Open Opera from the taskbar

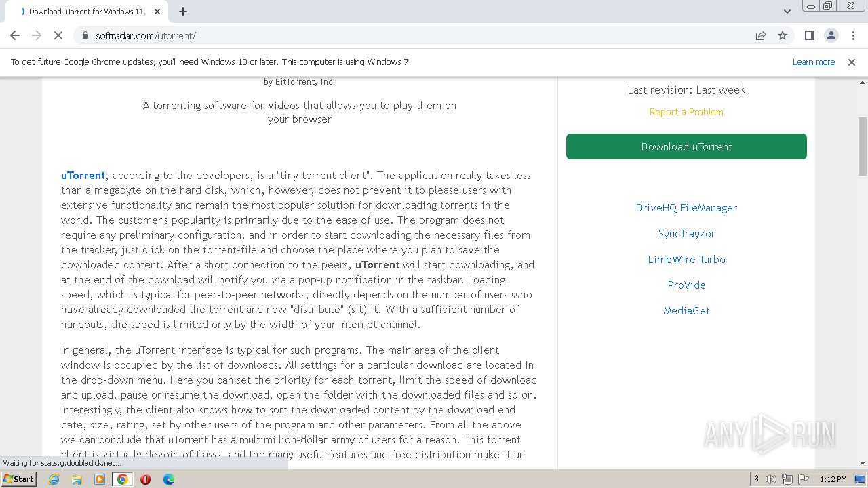[145, 479]
